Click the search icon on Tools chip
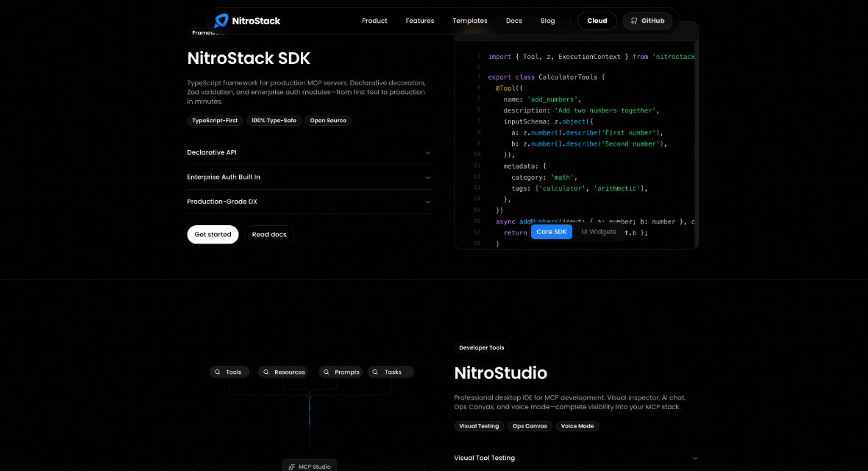The width and height of the screenshot is (868, 471). [218, 372]
